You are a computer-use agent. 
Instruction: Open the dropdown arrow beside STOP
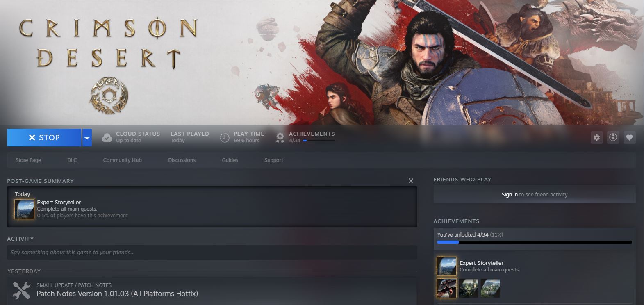[87, 138]
